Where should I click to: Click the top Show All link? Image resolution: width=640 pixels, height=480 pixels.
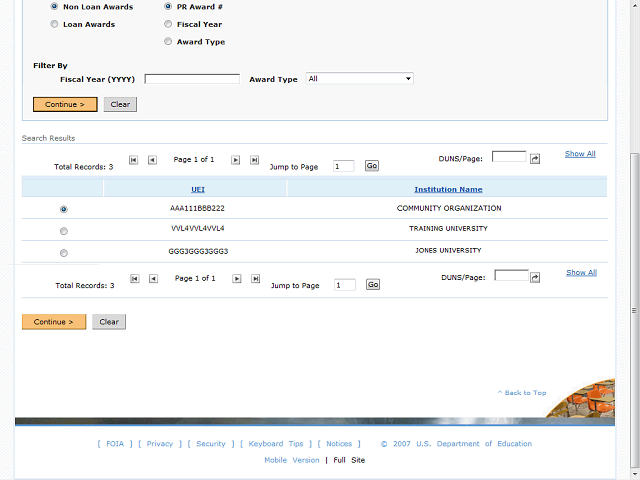pyautogui.click(x=580, y=154)
